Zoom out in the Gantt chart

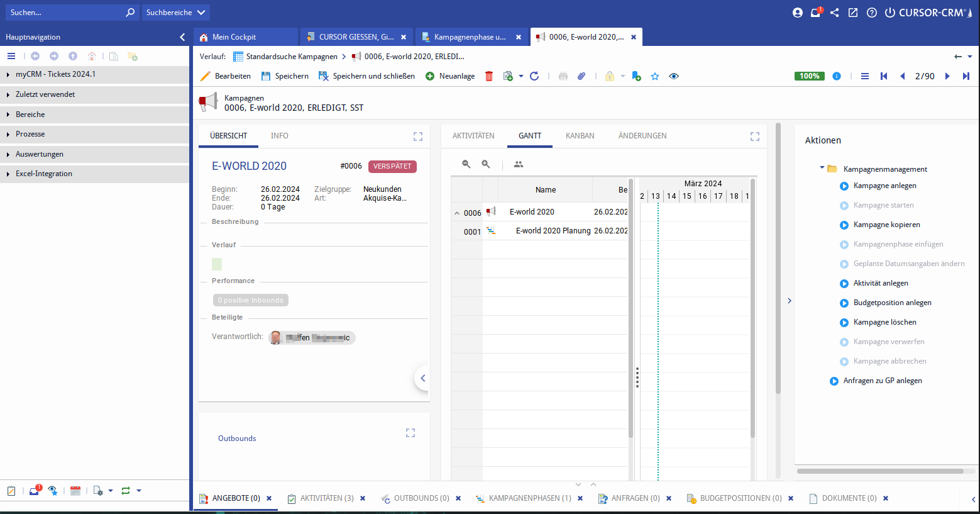[x=466, y=164]
